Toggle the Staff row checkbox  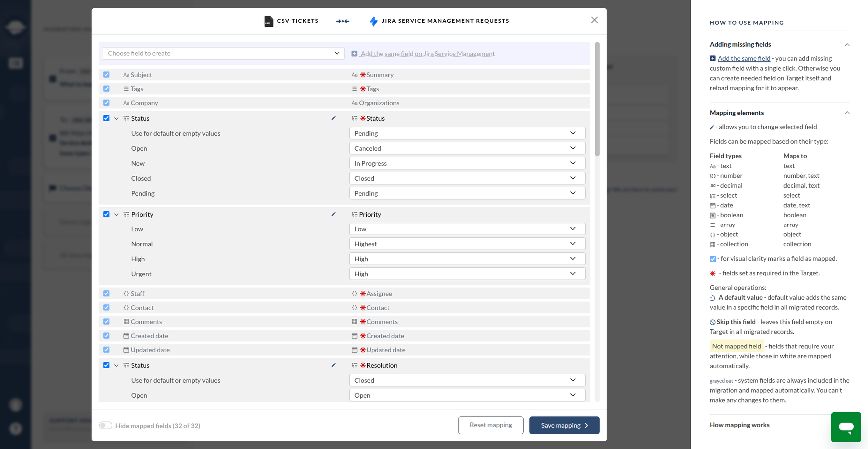click(x=106, y=294)
